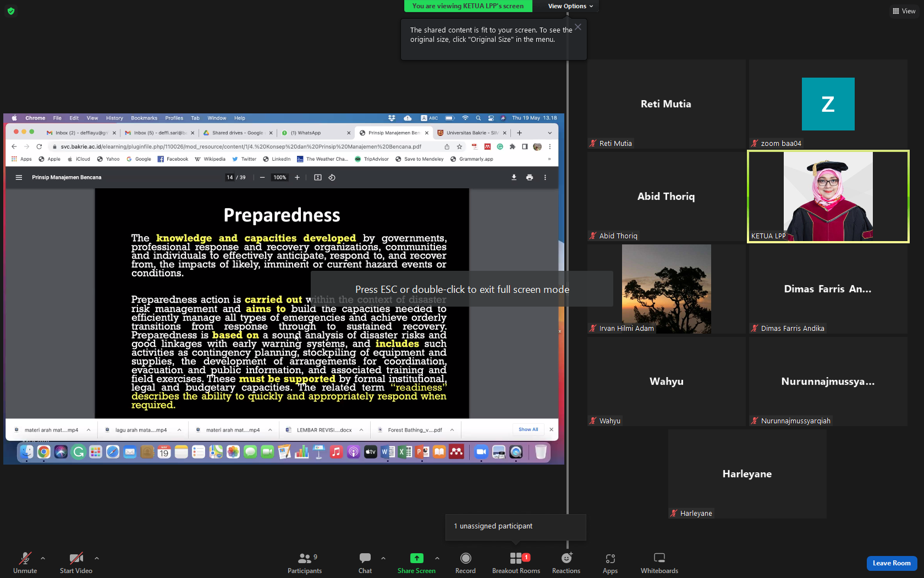Image resolution: width=924 pixels, height=578 pixels.
Task: Click the green Share Screen icon
Action: (417, 558)
